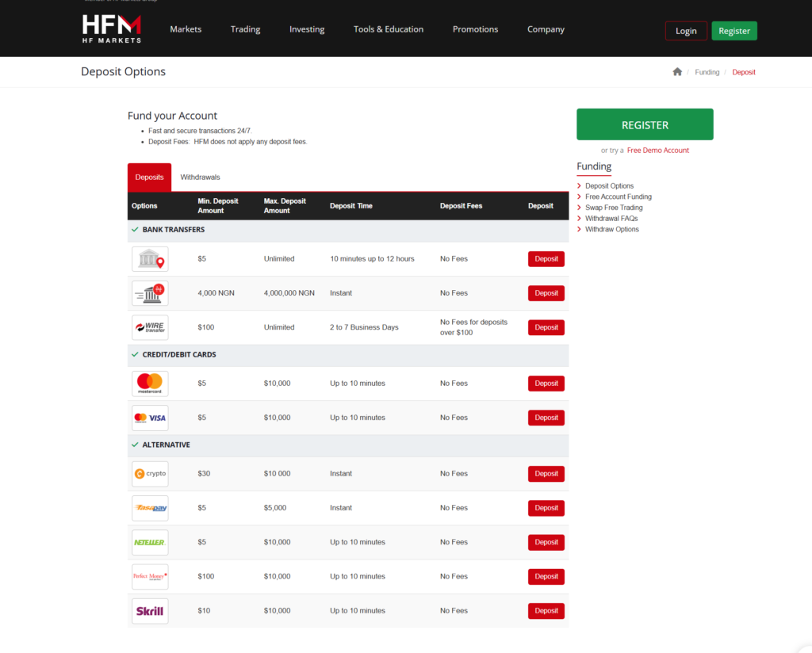Switch to the Withdrawals tab

click(x=200, y=178)
